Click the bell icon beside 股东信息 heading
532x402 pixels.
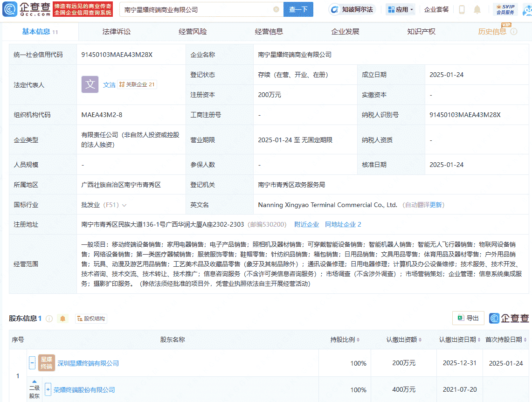(62, 318)
